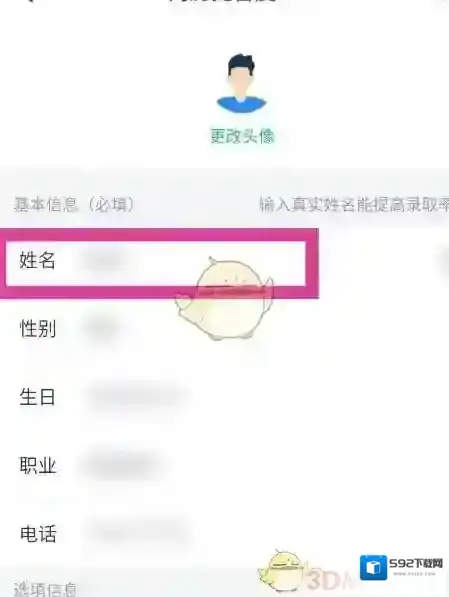Click the pale mascot watermark in center
This screenshot has width=449, height=597.
(x=225, y=298)
